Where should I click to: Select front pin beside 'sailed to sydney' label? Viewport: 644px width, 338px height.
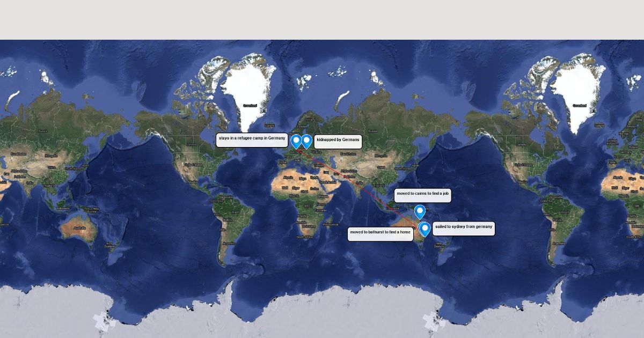click(x=425, y=229)
